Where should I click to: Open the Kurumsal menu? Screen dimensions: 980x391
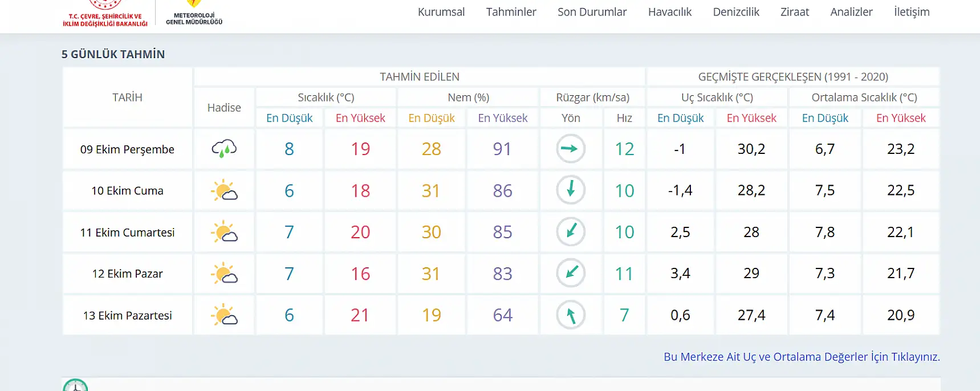(x=441, y=12)
